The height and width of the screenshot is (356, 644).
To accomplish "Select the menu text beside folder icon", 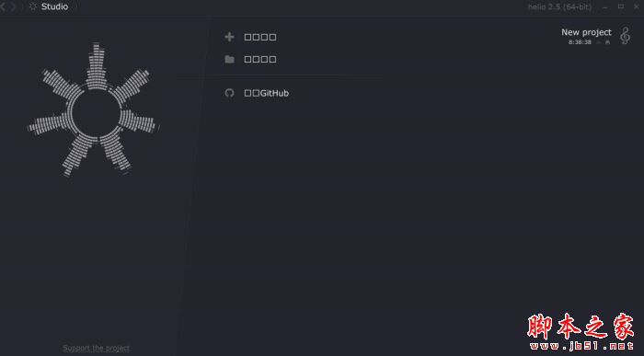I will click(x=260, y=59).
